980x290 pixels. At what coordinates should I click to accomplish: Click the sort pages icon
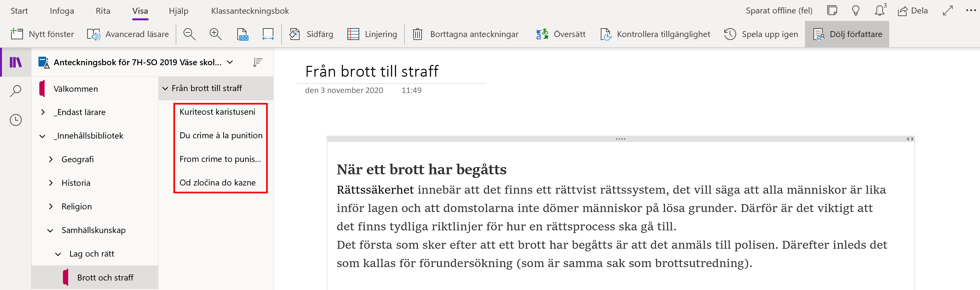coord(258,62)
